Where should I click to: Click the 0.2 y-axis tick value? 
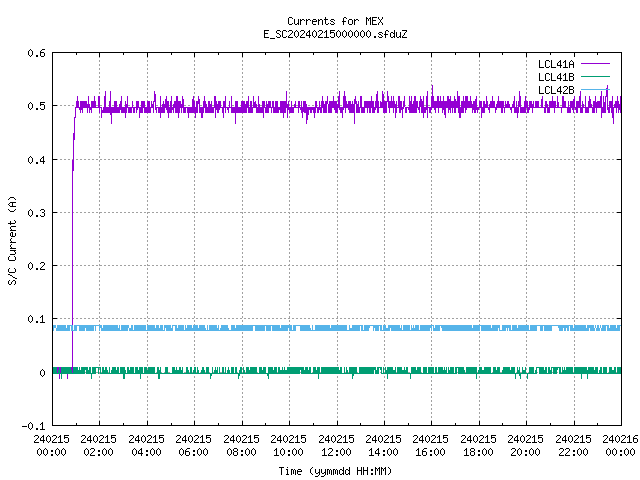(x=36, y=266)
